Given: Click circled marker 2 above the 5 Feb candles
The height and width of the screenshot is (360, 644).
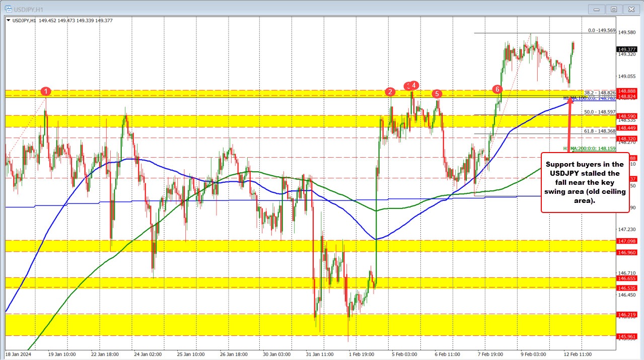Looking at the screenshot, I should (389, 92).
